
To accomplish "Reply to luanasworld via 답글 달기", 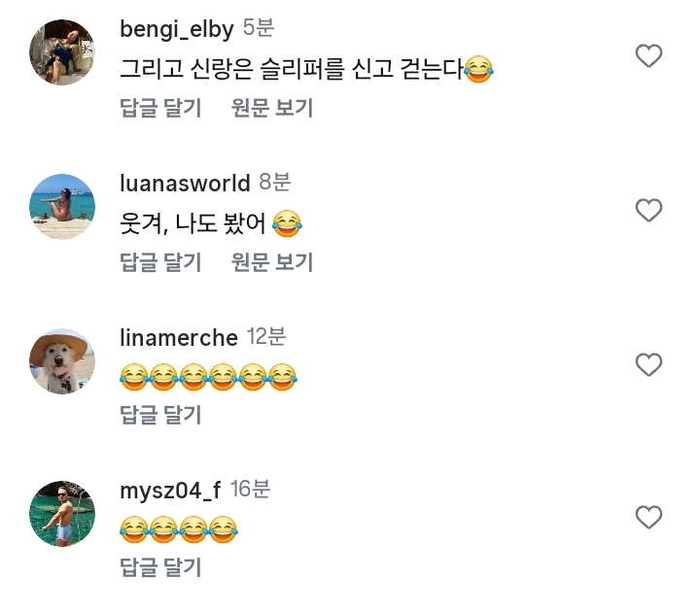I will pyautogui.click(x=160, y=262).
